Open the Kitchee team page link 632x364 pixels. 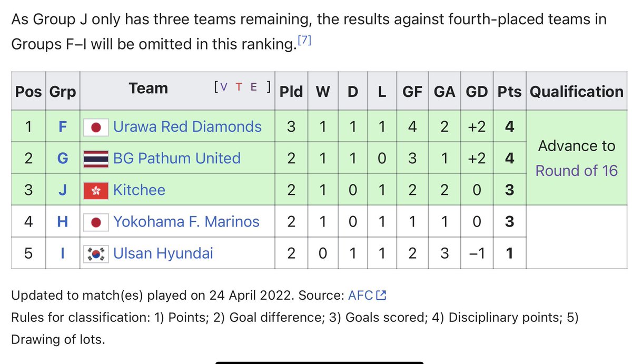[139, 190]
